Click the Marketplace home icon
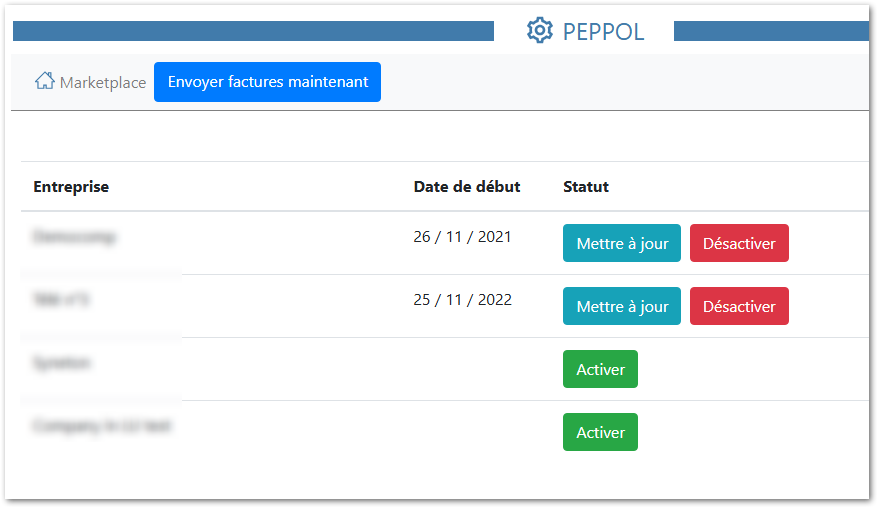 [x=45, y=82]
